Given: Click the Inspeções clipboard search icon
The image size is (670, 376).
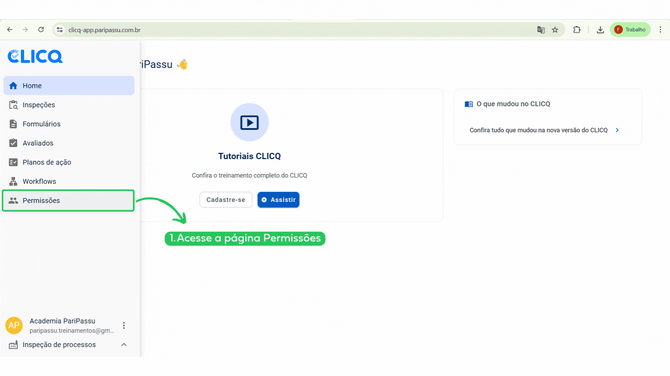Looking at the screenshot, I should [13, 105].
